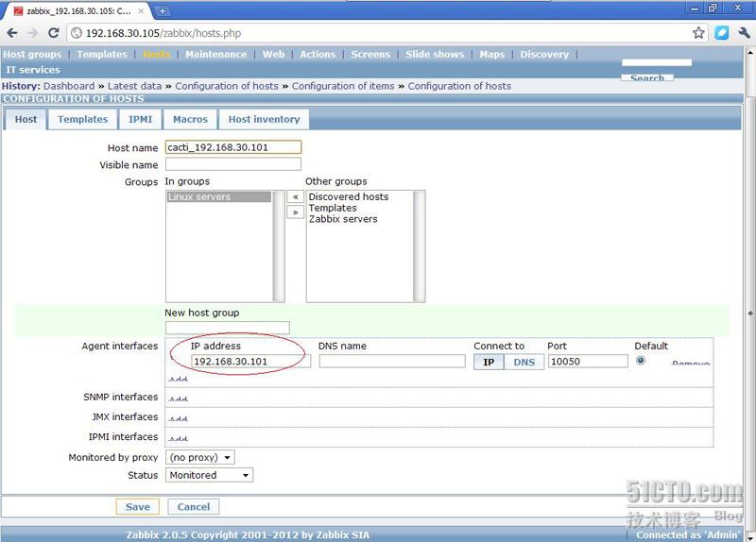
Task: Switch to the Templates host tab
Action: click(83, 120)
